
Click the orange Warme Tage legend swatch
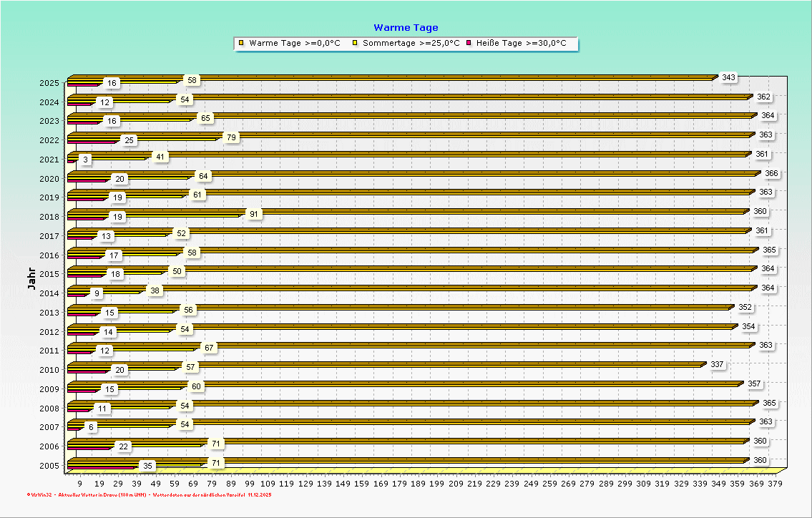pyautogui.click(x=242, y=44)
